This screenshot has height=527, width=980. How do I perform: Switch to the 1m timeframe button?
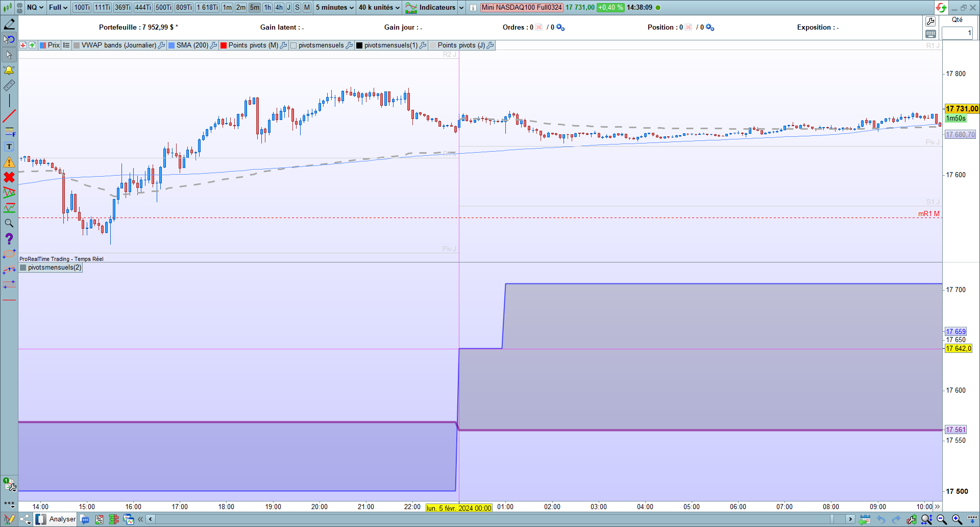point(227,8)
